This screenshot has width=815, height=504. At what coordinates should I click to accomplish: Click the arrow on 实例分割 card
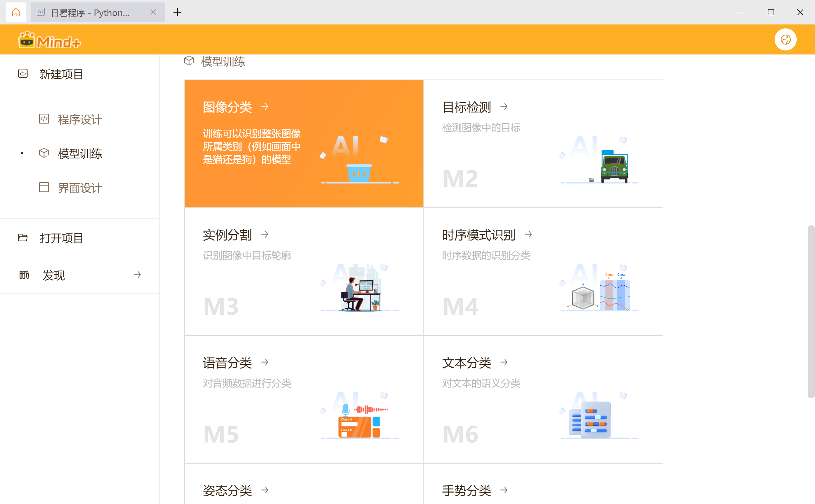265,234
